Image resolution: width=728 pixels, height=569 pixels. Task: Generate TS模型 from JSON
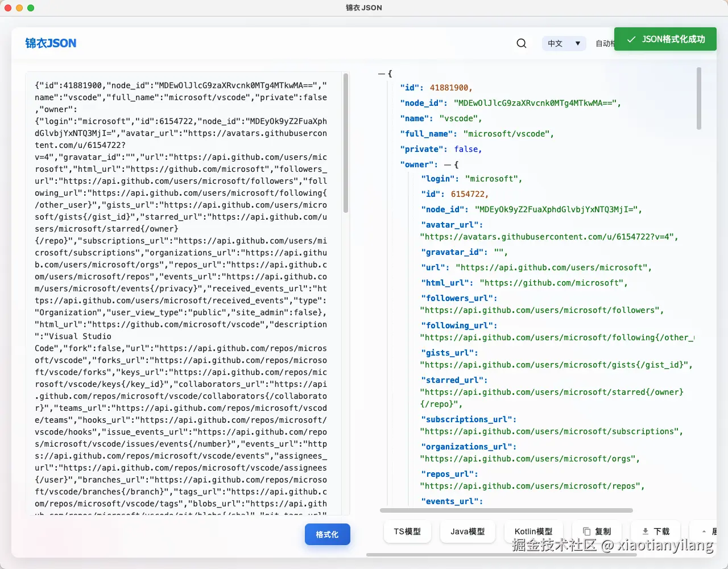tap(407, 531)
